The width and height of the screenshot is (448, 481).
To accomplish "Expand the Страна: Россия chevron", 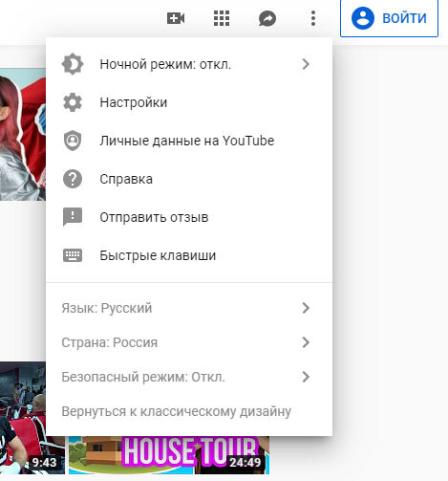I will [306, 342].
